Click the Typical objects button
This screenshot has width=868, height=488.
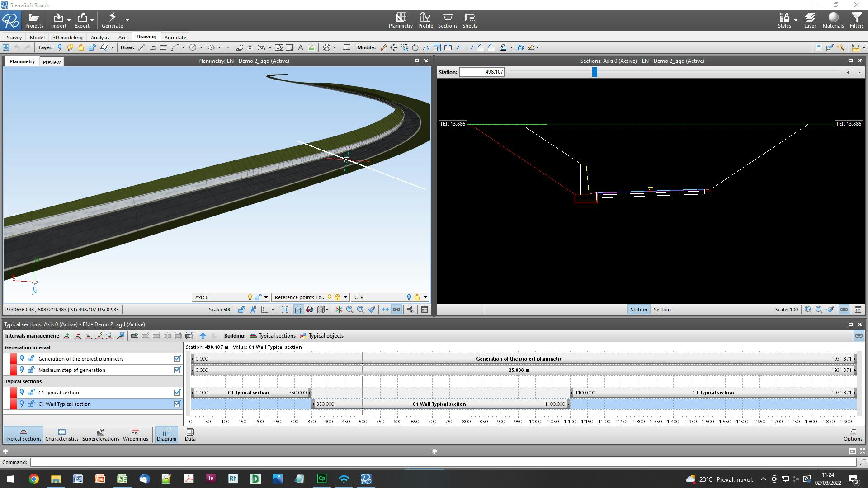click(x=321, y=336)
